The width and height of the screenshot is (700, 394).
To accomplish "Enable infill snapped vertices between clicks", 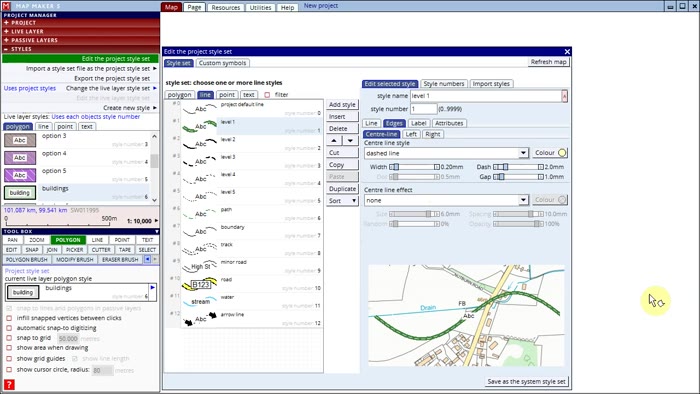I will click(9, 318).
